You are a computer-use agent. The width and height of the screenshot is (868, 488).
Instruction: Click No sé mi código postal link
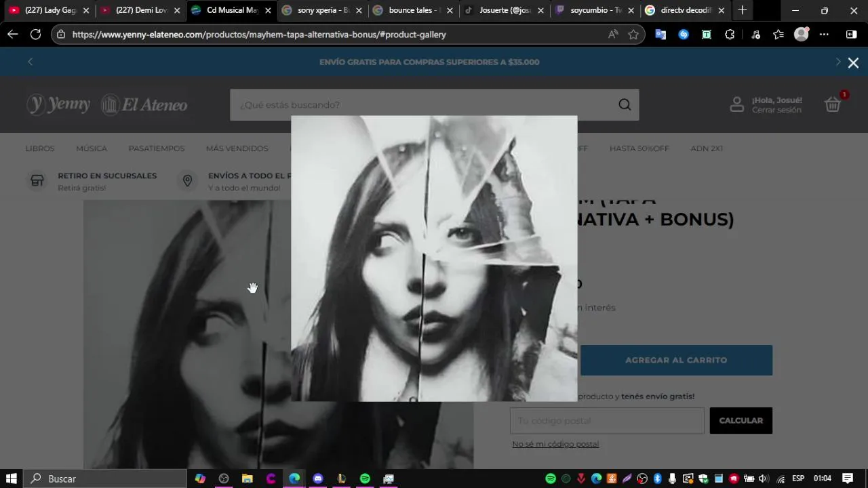point(555,444)
